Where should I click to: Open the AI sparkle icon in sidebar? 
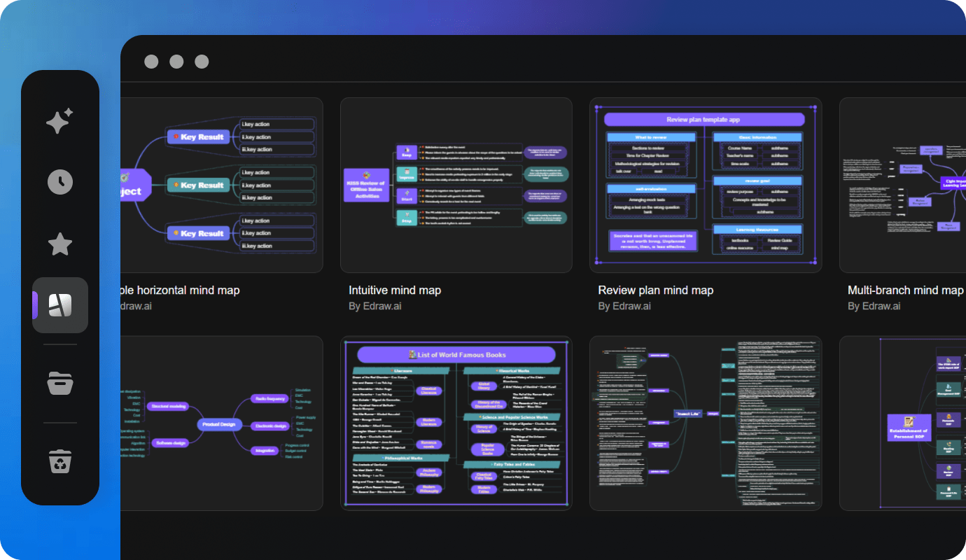pyautogui.click(x=59, y=122)
